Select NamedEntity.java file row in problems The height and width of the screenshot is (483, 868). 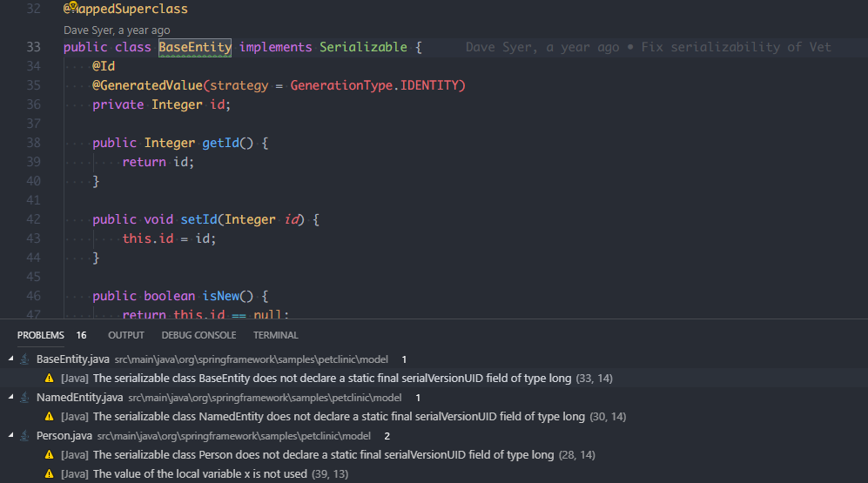pos(434,398)
